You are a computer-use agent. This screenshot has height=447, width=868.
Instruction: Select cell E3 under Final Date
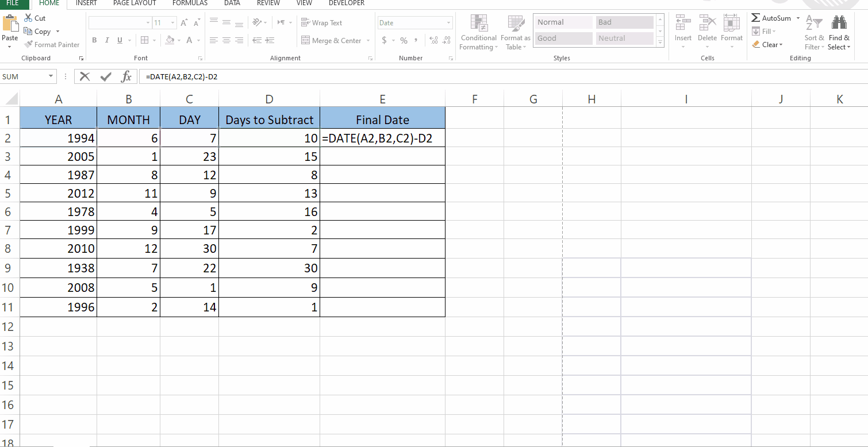point(382,156)
